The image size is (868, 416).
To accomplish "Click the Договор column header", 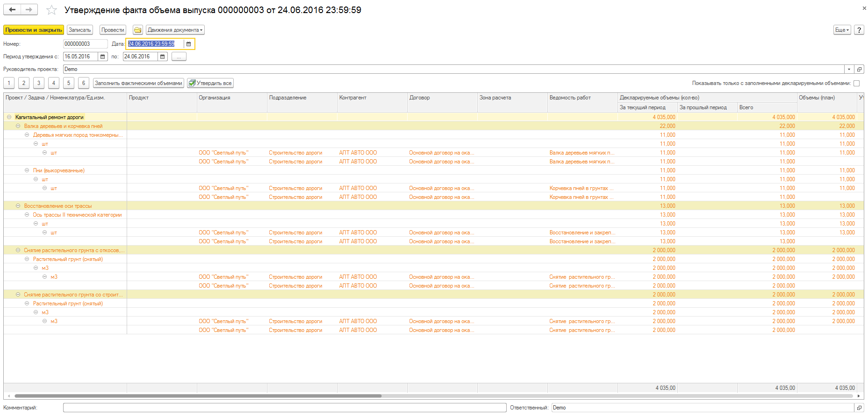I will pos(442,102).
